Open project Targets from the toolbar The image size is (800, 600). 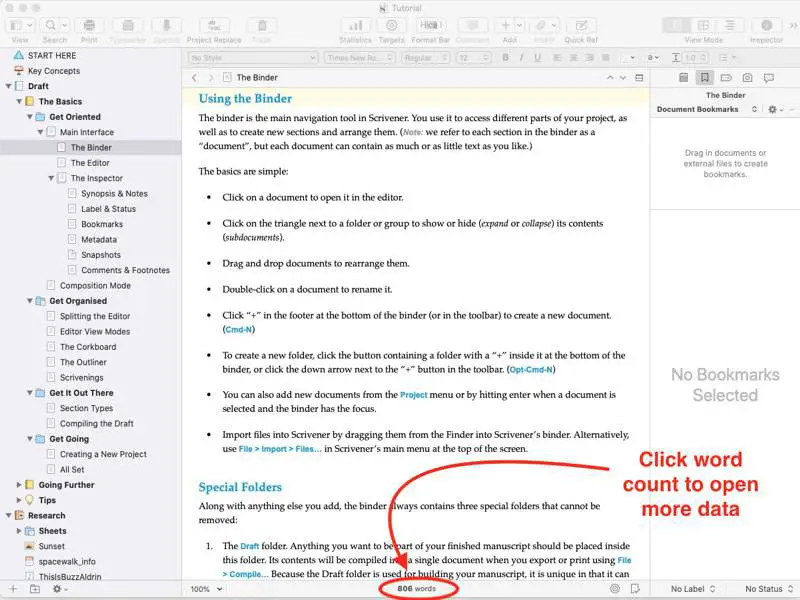(x=391, y=26)
